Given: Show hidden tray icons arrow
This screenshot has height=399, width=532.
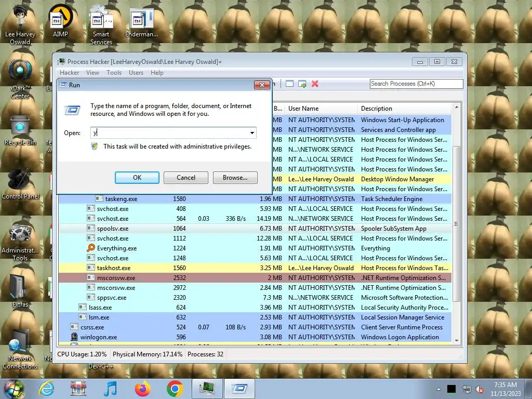Looking at the screenshot, I should (438, 389).
